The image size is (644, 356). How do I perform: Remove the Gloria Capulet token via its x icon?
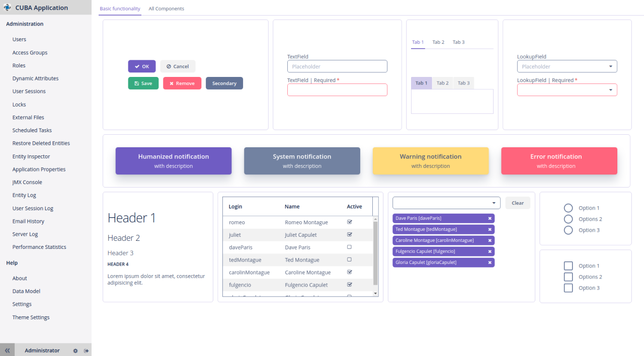coord(490,262)
